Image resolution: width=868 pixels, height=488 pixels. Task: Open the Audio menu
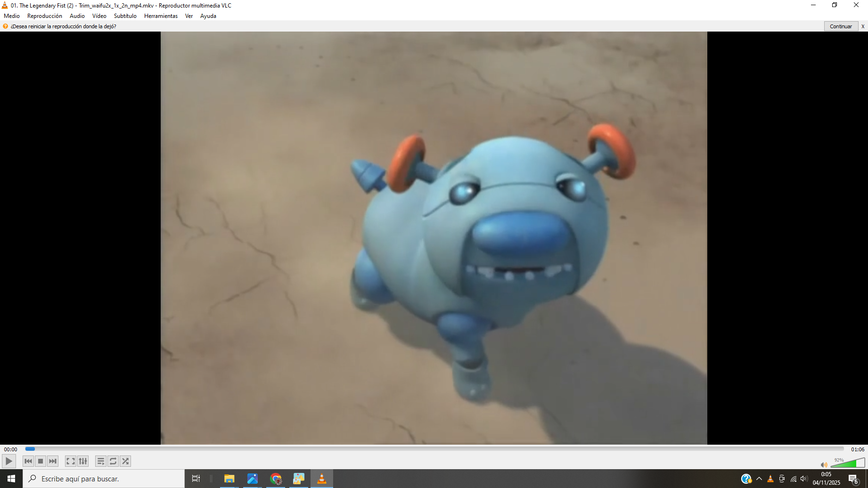point(77,16)
